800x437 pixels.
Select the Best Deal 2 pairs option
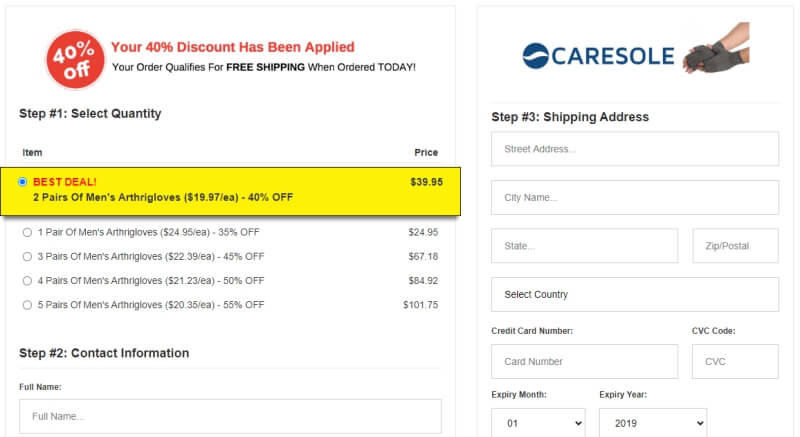[x=22, y=182]
